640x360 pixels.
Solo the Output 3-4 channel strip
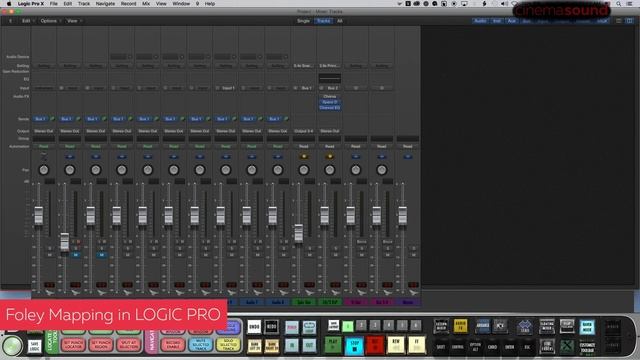[x=309, y=248]
